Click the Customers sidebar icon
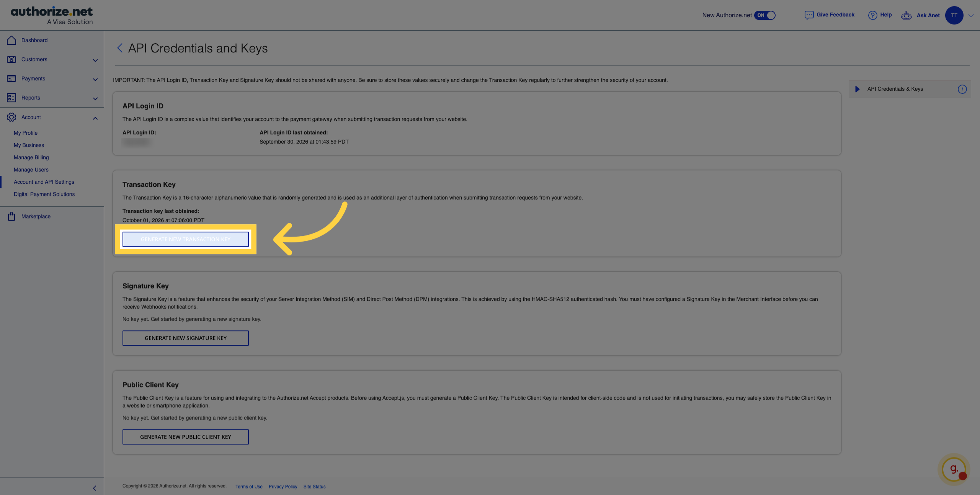 [11, 59]
